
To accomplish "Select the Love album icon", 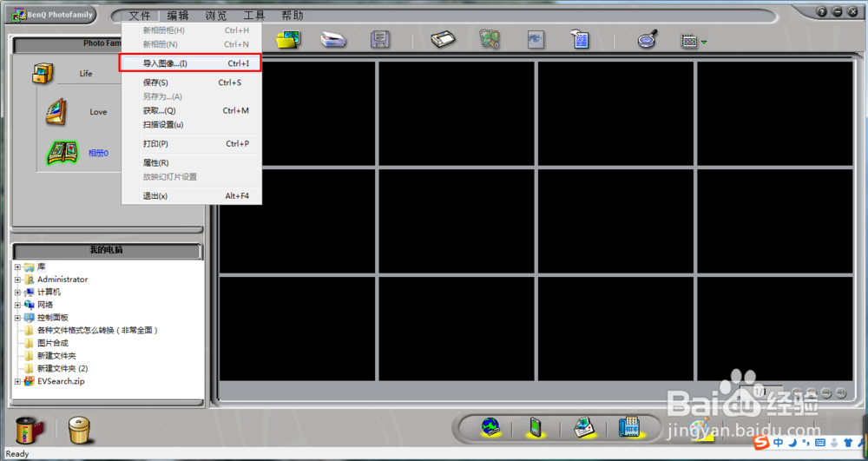I will (56, 111).
